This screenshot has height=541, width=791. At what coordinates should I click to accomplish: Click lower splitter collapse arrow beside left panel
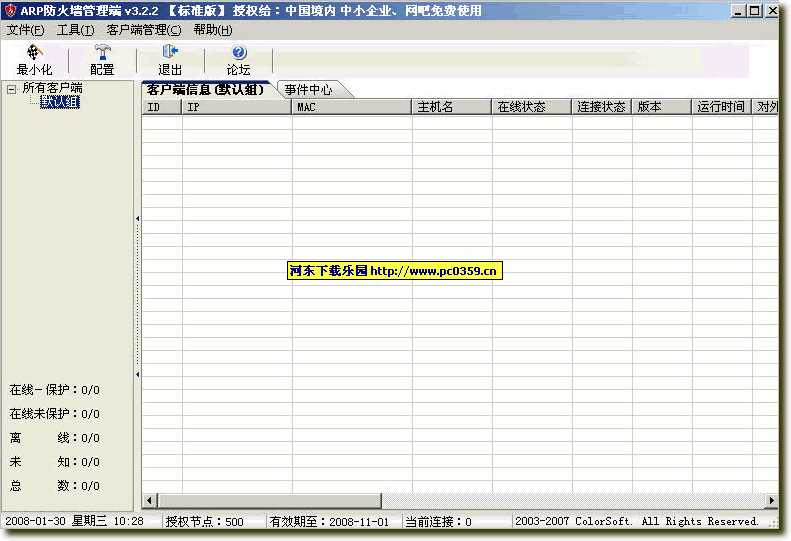pyautogui.click(x=137, y=374)
